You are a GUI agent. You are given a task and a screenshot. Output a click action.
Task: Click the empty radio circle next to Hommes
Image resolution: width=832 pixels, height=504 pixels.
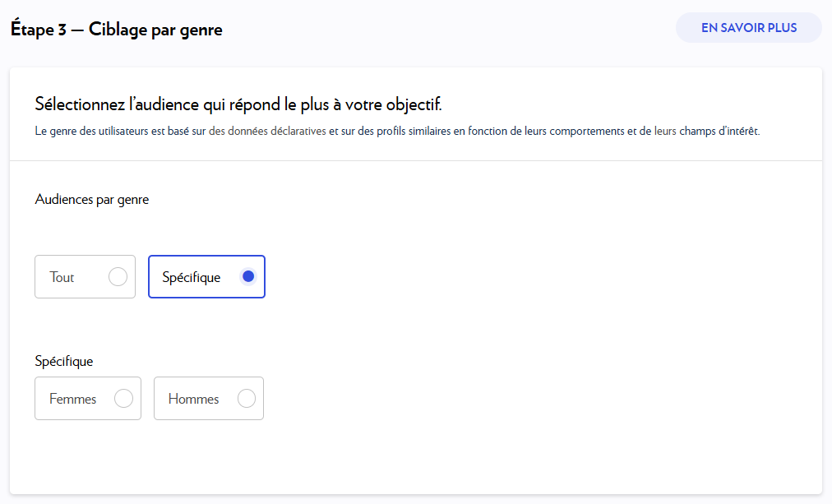pyautogui.click(x=246, y=398)
